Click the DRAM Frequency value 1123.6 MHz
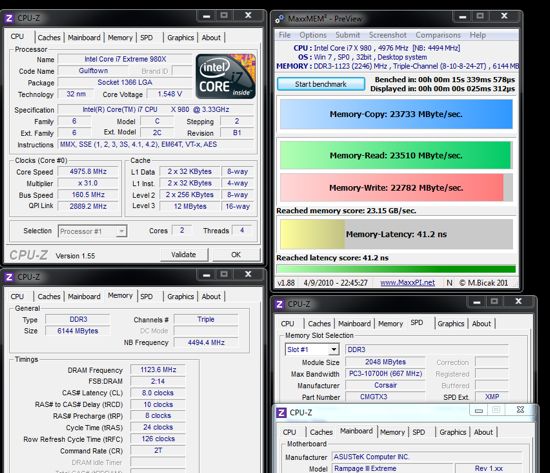This screenshot has height=473, width=550. point(158,370)
